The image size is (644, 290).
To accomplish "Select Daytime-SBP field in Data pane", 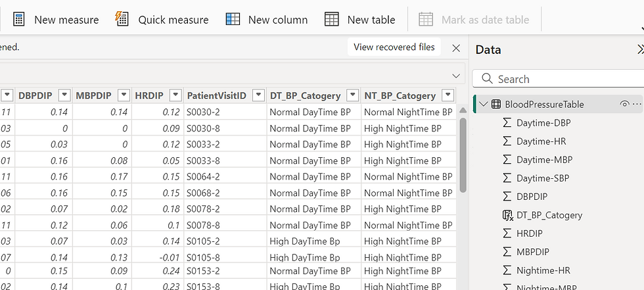I will 543,178.
